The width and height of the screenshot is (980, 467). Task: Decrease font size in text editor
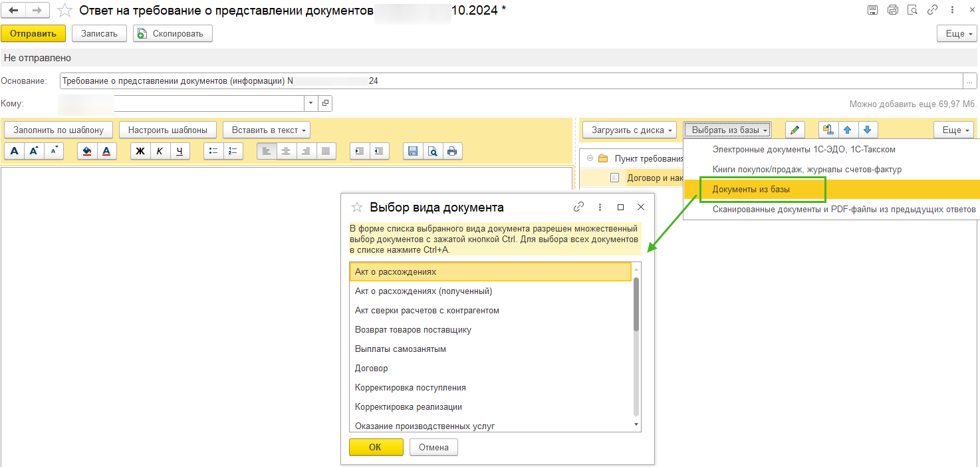(x=54, y=151)
